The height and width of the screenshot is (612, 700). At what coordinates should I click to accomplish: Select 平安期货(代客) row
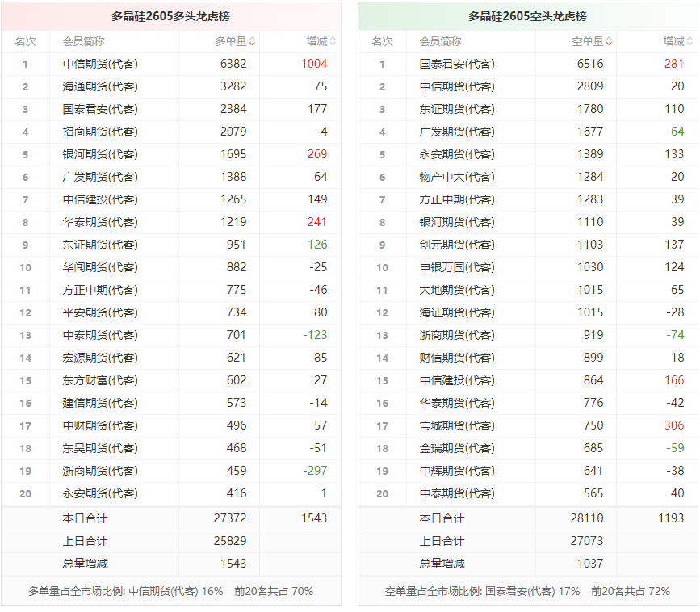(171, 313)
